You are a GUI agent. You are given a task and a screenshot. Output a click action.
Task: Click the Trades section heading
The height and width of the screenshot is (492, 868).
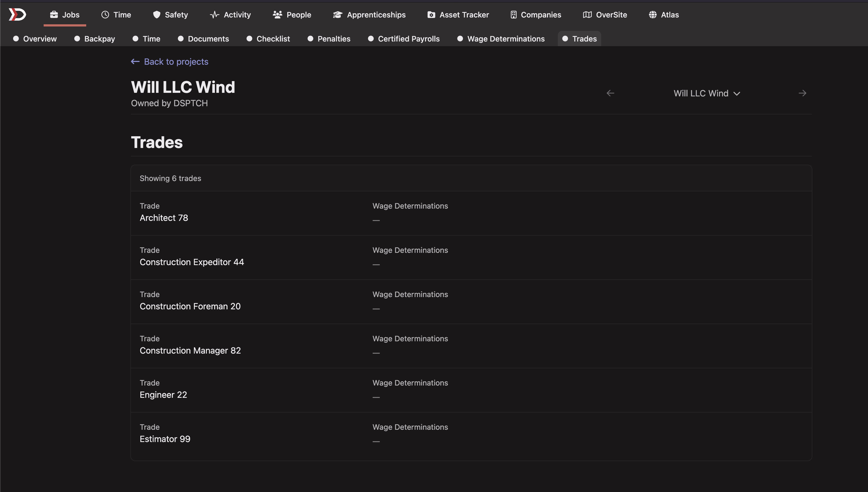(157, 142)
